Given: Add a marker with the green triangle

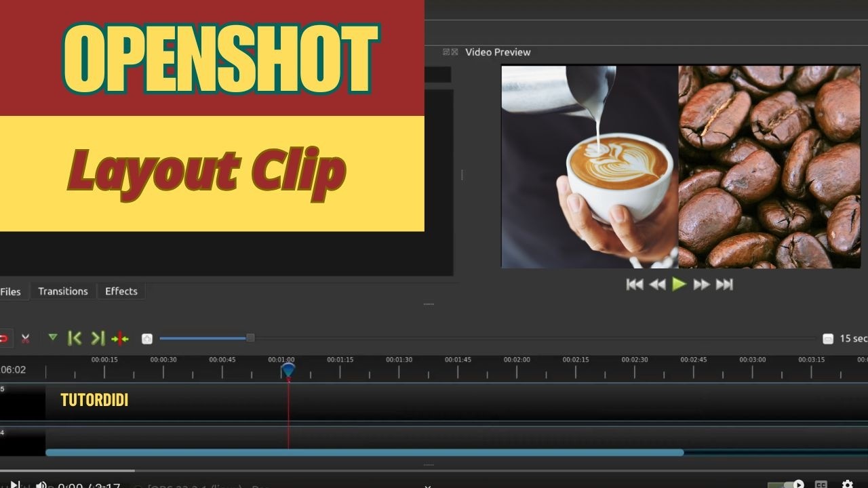Looking at the screenshot, I should [53, 337].
